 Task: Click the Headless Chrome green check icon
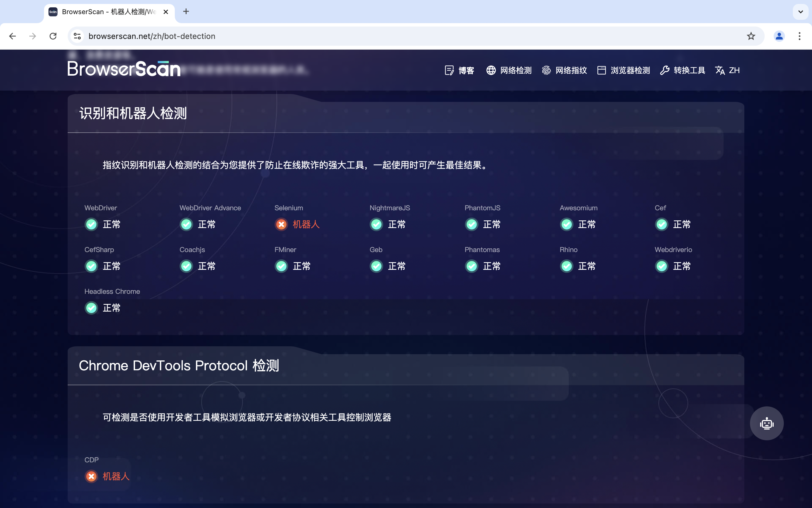[x=91, y=308]
